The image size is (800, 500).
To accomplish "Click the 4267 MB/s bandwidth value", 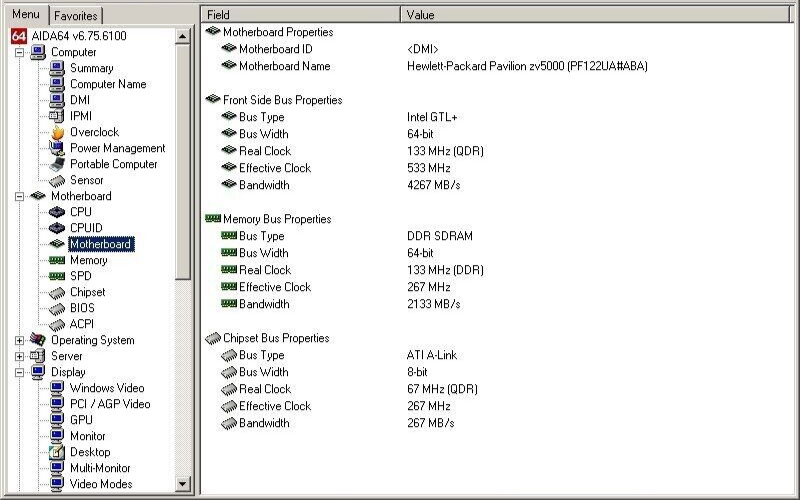I will coord(434,185).
